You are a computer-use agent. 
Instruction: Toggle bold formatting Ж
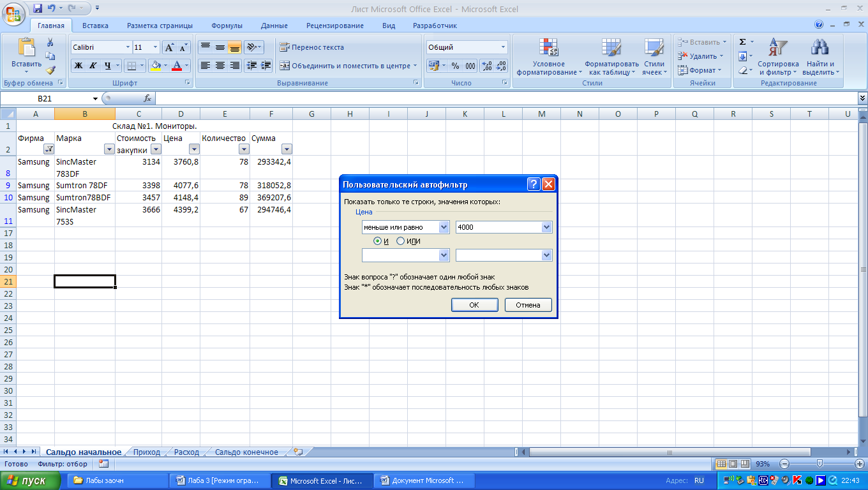pos(79,66)
